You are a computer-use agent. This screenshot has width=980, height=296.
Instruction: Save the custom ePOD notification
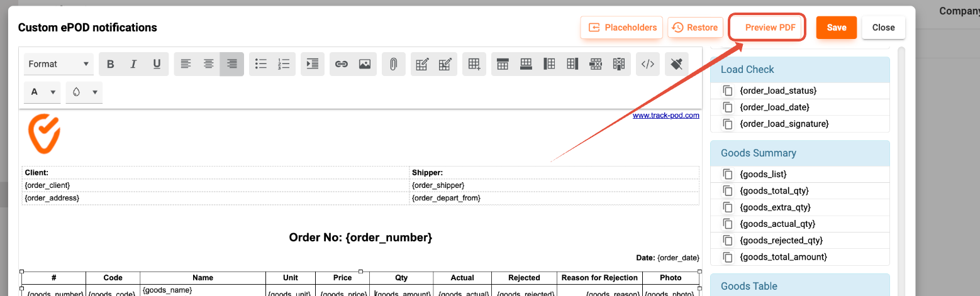tap(837, 28)
